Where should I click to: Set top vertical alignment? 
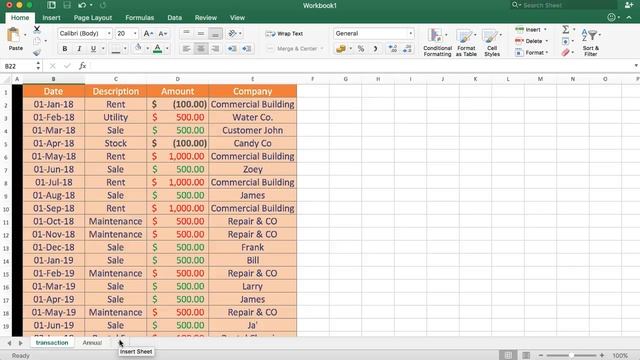pyautogui.click(x=187, y=33)
